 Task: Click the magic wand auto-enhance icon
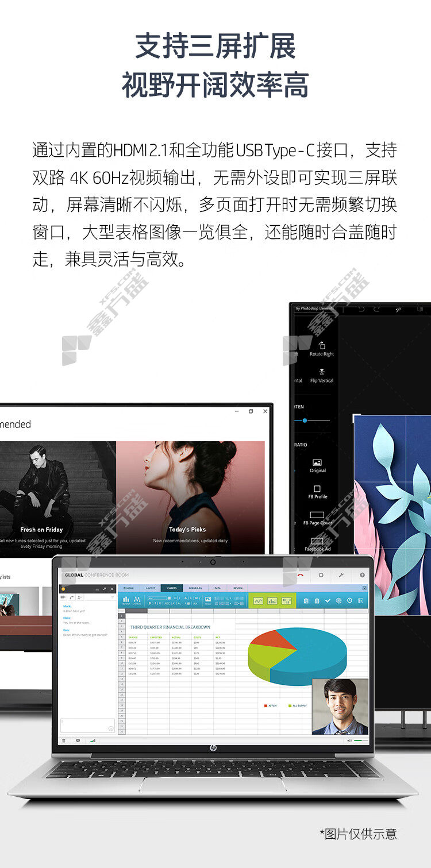(398, 309)
